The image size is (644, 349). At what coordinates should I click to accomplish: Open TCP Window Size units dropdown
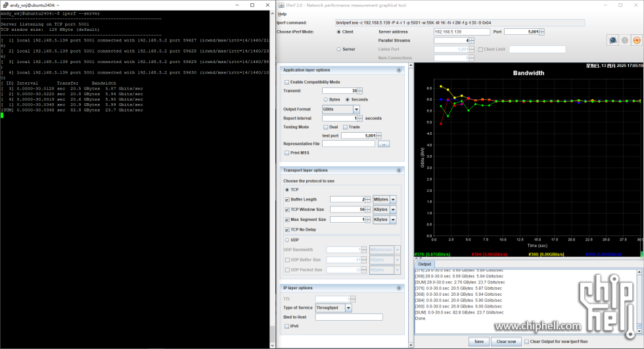click(393, 210)
